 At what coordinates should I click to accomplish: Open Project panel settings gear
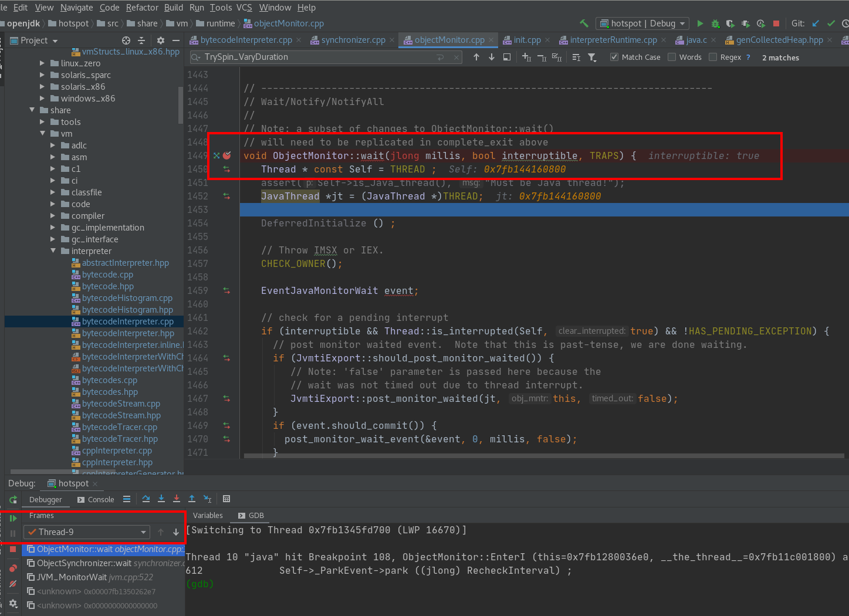click(x=161, y=40)
